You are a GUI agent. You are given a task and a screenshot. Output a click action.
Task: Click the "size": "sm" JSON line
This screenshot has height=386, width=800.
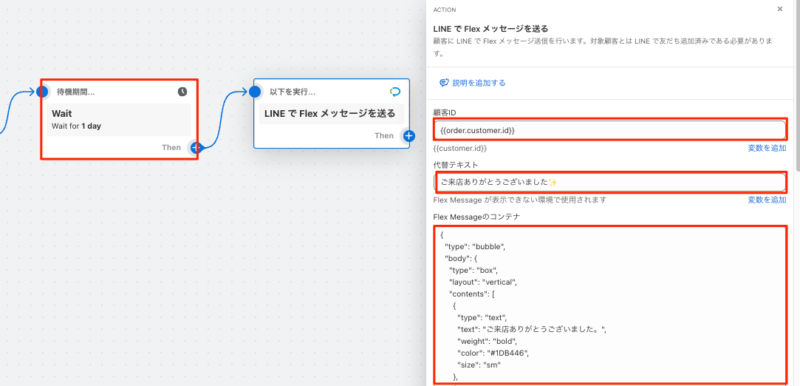479,365
